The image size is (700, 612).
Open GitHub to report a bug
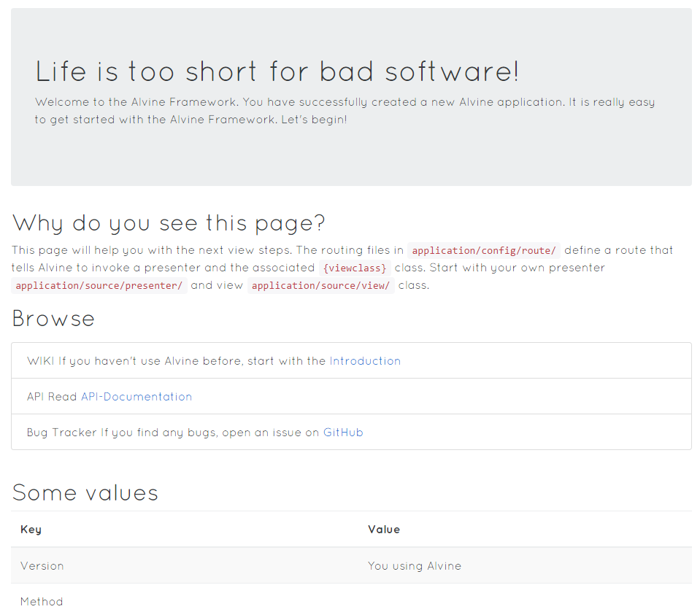point(343,432)
